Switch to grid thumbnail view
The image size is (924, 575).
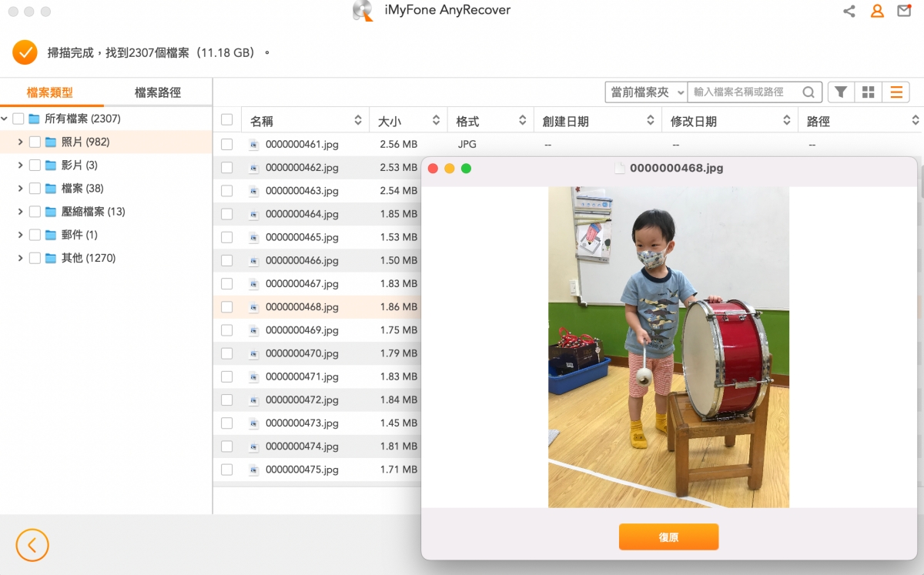[x=868, y=92]
